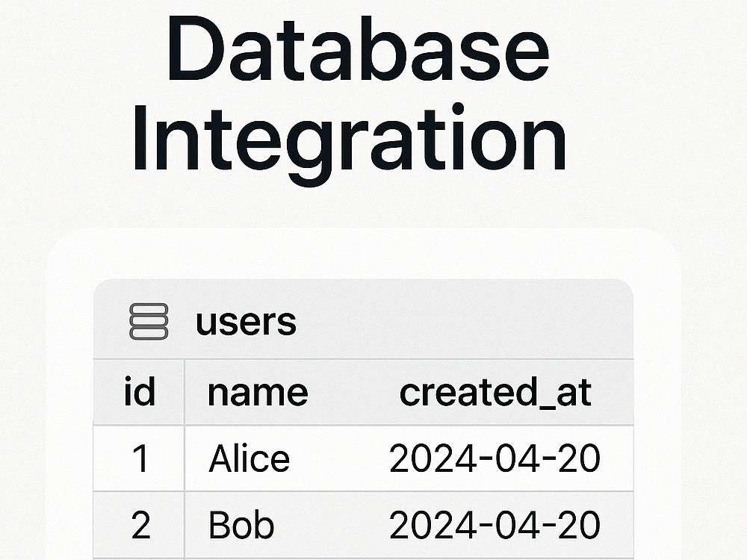The image size is (747, 560).
Task: Click the created_at column header
Action: [495, 393]
